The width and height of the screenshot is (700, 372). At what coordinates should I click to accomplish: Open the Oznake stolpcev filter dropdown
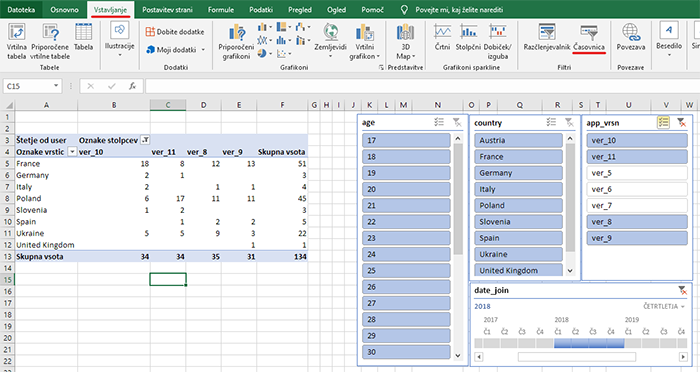145,140
